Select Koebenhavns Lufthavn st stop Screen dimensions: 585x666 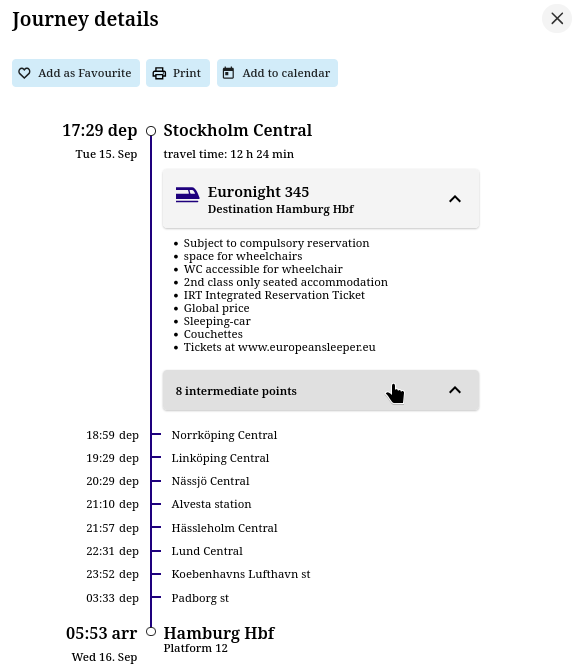pos(241,574)
